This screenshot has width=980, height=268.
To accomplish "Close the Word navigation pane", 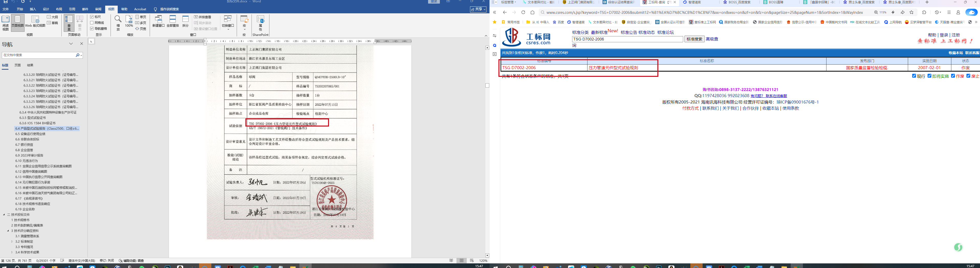I will click(x=81, y=44).
